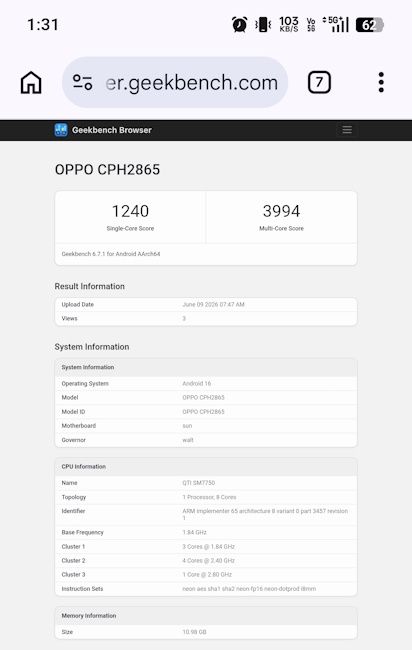Image resolution: width=412 pixels, height=650 pixels.
Task: Select the Motherboard value sun
Action: click(x=187, y=426)
